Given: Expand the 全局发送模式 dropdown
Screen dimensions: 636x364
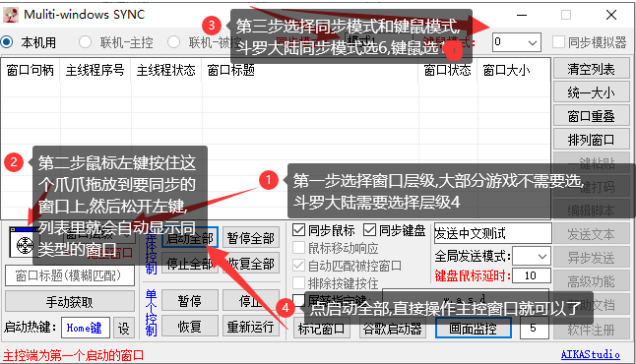Looking at the screenshot, I should [532, 256].
